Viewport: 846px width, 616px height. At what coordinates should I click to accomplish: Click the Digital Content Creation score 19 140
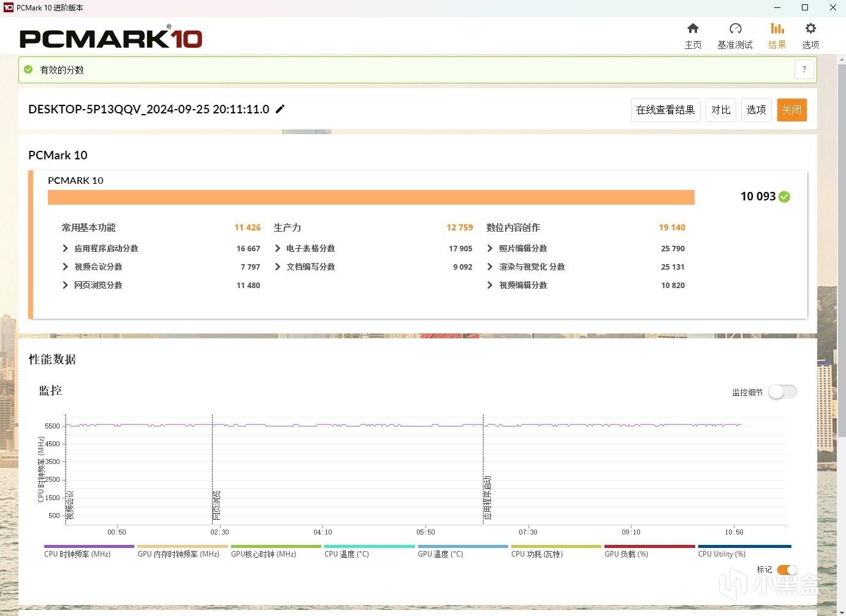click(672, 227)
